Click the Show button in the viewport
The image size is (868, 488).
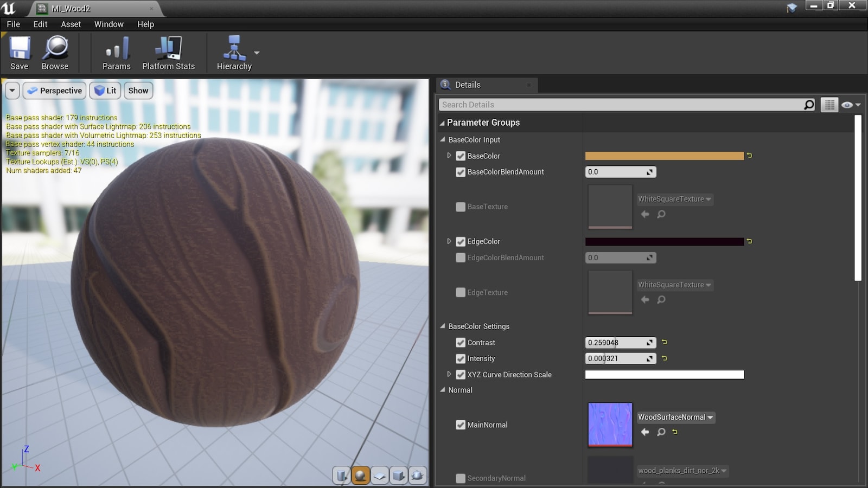click(x=138, y=90)
